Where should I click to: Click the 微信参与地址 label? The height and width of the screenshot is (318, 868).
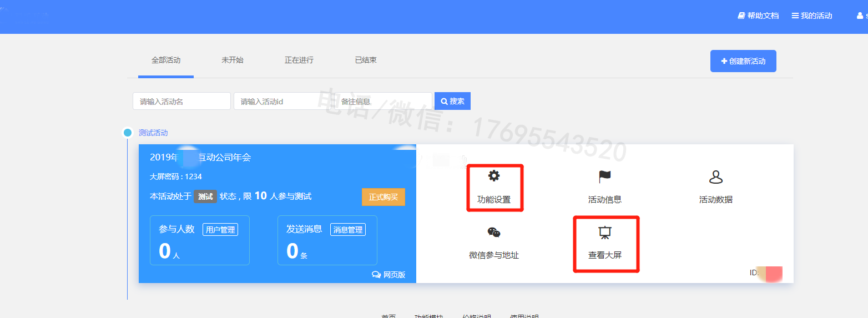click(494, 255)
